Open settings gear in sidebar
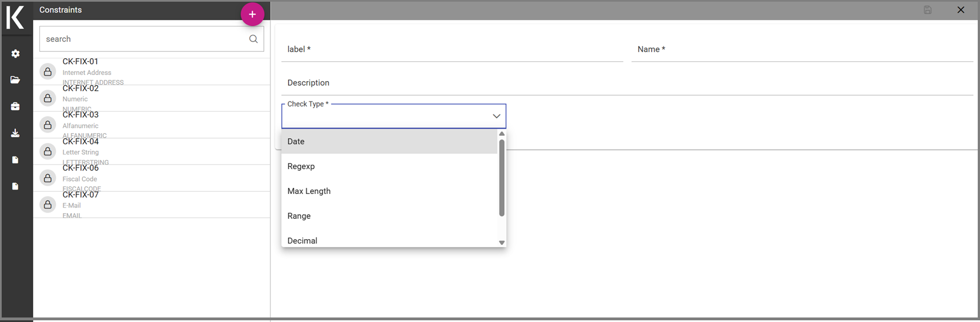 (15, 54)
